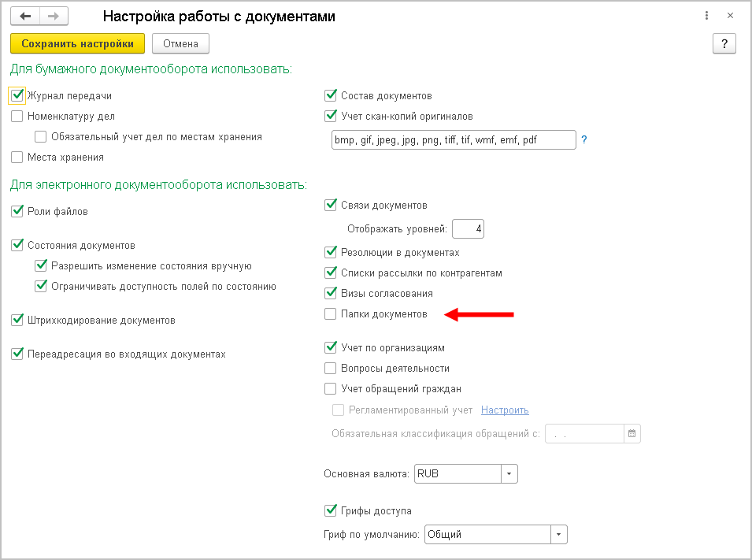
Task: Open the calendar picker for classification date
Action: click(x=632, y=434)
